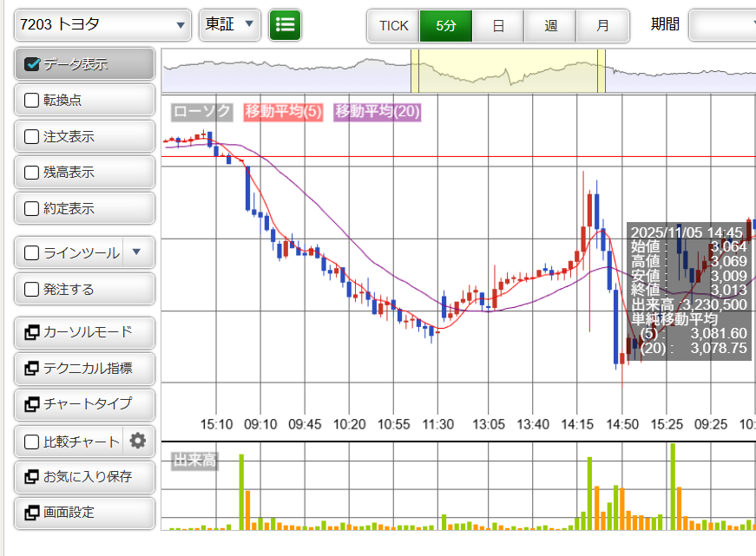
Task: Select the 週 weekly timeframe tab
Action: pos(551,26)
